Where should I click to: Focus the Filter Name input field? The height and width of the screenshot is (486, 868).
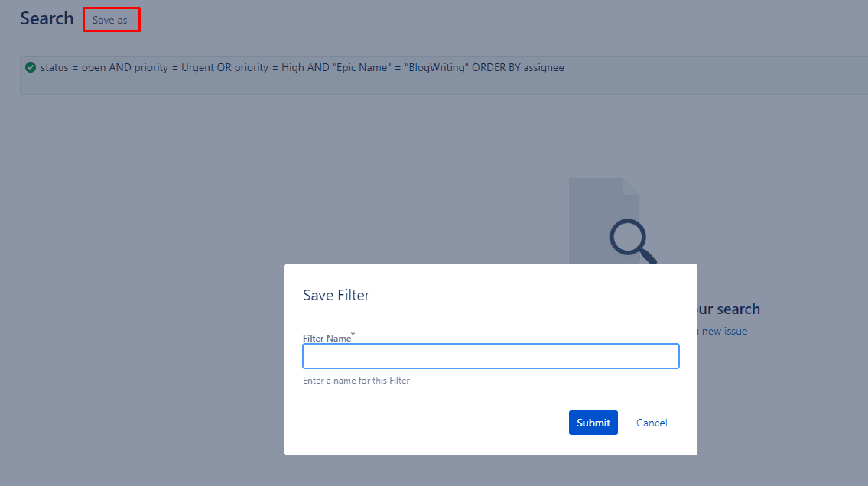pyautogui.click(x=490, y=355)
